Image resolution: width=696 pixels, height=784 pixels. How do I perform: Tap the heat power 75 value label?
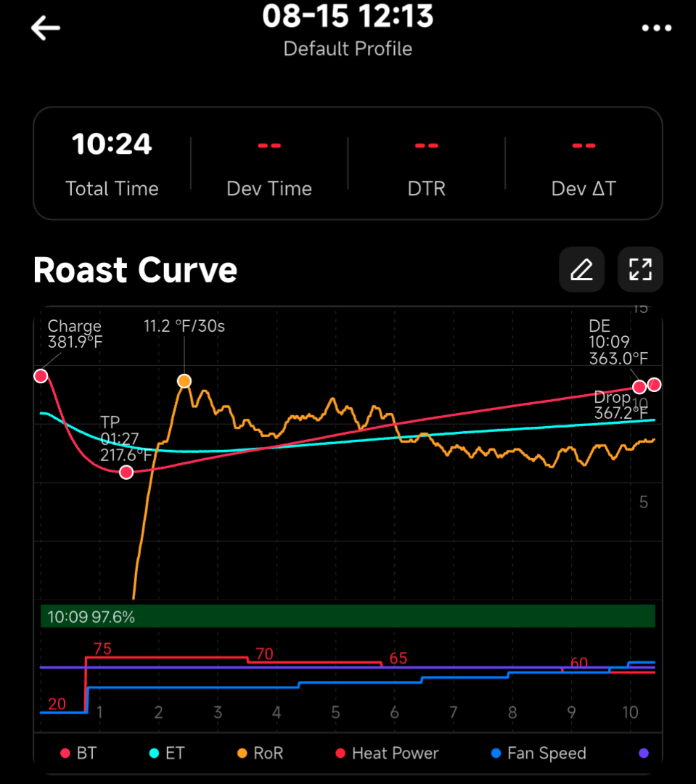tap(102, 648)
